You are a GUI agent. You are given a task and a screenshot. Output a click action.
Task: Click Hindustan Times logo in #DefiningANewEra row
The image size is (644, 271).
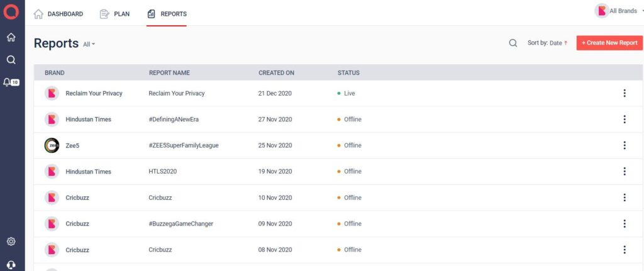[52, 119]
